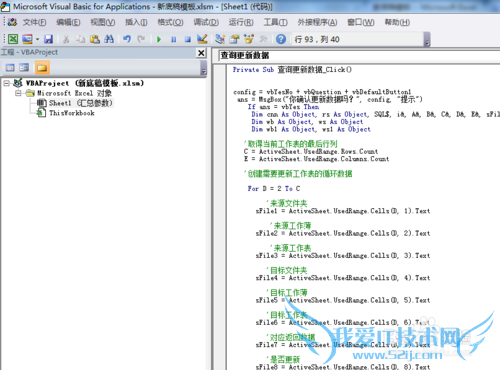Click the Toolbox icon
Image resolution: width=500 pixels, height=370 pixels.
[x=263, y=39]
